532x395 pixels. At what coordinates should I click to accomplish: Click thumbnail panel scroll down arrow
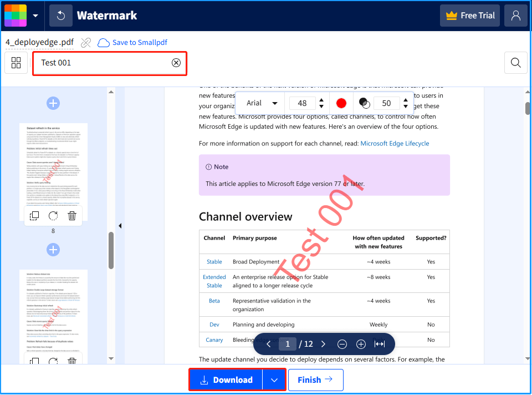(x=111, y=358)
